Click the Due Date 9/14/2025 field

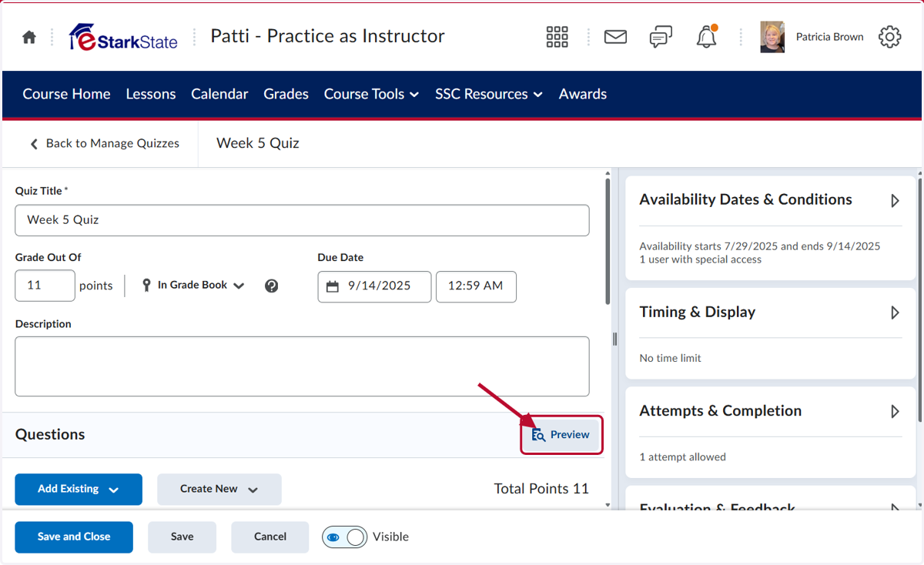374,286
